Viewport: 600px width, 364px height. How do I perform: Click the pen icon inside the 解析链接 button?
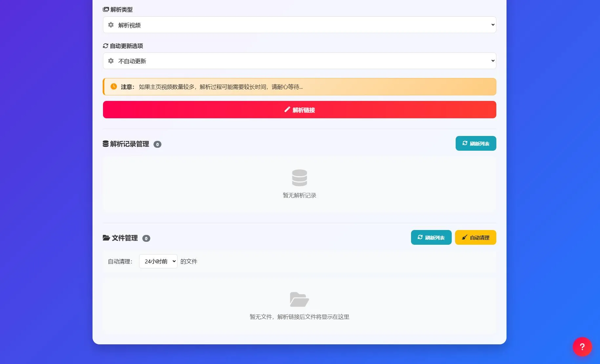[x=287, y=110]
